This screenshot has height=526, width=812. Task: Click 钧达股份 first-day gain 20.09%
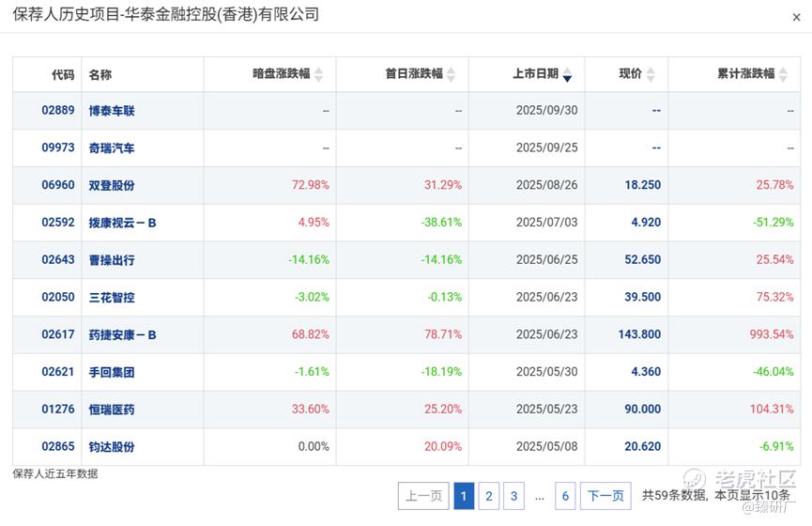pyautogui.click(x=443, y=446)
